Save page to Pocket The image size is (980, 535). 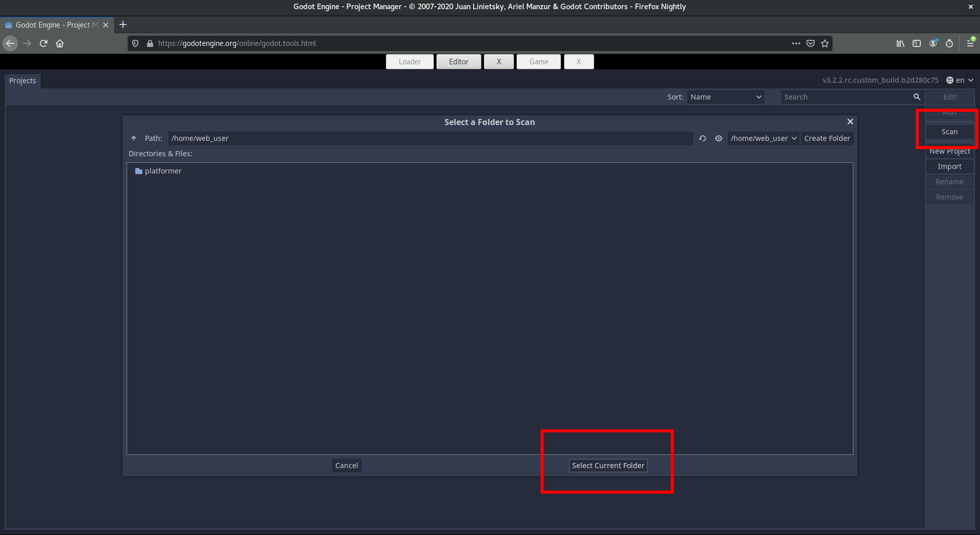click(x=810, y=43)
